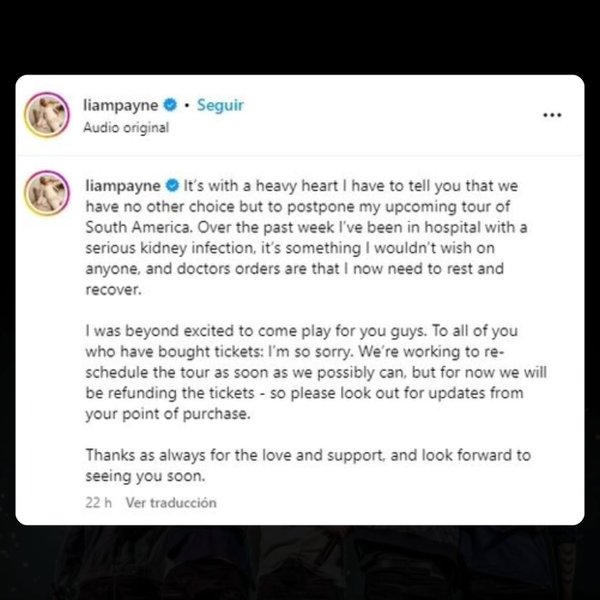
Task: Open the Audio original link
Action: pos(126,127)
